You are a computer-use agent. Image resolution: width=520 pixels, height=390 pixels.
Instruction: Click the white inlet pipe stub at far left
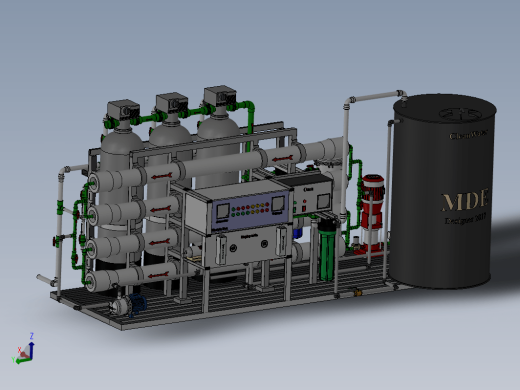pos(46,280)
